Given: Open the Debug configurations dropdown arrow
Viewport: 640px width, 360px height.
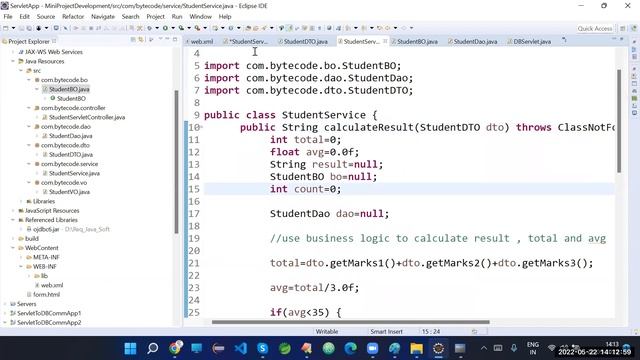Looking at the screenshot, I should (157, 28).
